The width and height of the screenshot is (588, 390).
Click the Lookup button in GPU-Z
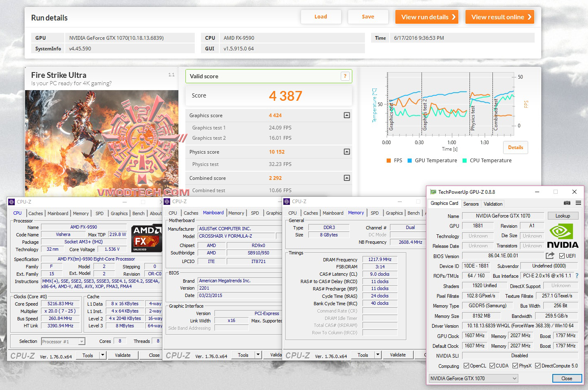(x=563, y=216)
